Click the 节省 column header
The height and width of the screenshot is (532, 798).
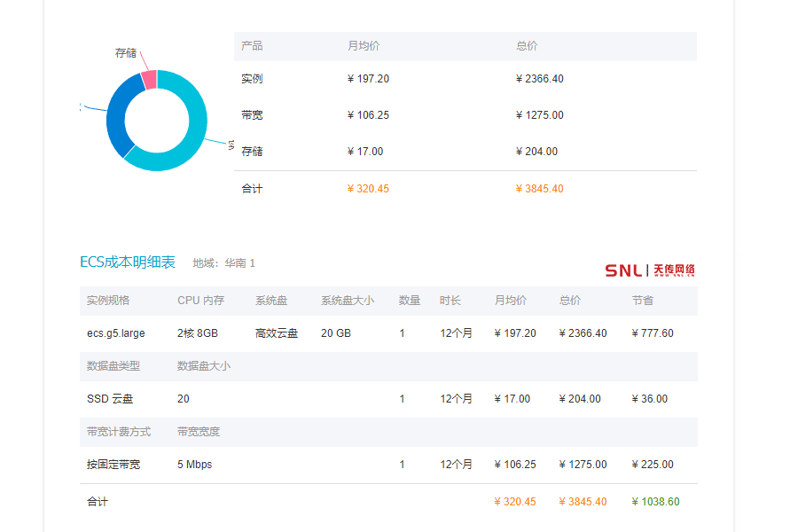[x=642, y=301]
